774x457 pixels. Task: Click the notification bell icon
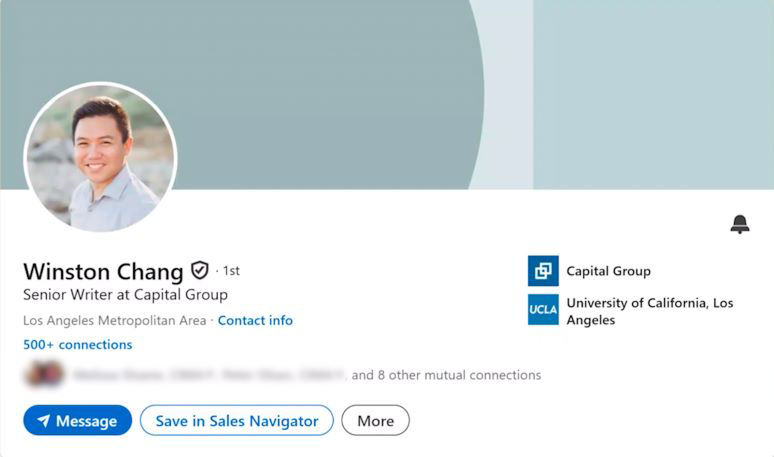pyautogui.click(x=740, y=224)
